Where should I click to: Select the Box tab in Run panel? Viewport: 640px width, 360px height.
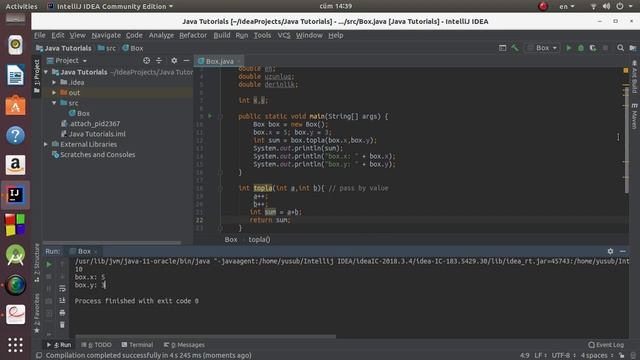[84, 251]
